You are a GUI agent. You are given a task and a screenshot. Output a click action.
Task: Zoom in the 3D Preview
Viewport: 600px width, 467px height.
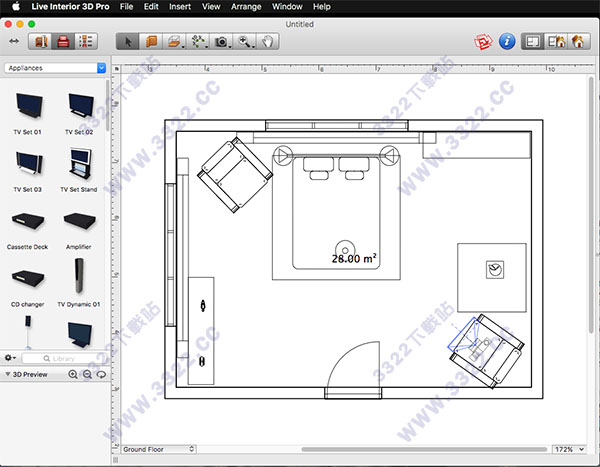point(73,374)
